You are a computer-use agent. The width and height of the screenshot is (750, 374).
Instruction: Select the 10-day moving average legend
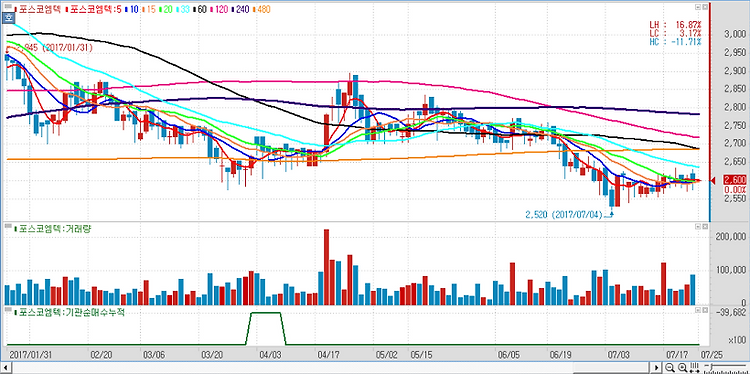pyautogui.click(x=132, y=9)
